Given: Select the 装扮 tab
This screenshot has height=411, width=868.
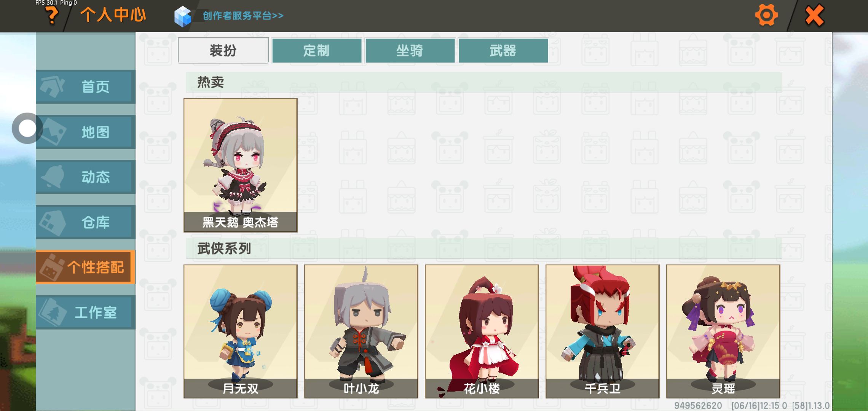Looking at the screenshot, I should click(x=223, y=51).
